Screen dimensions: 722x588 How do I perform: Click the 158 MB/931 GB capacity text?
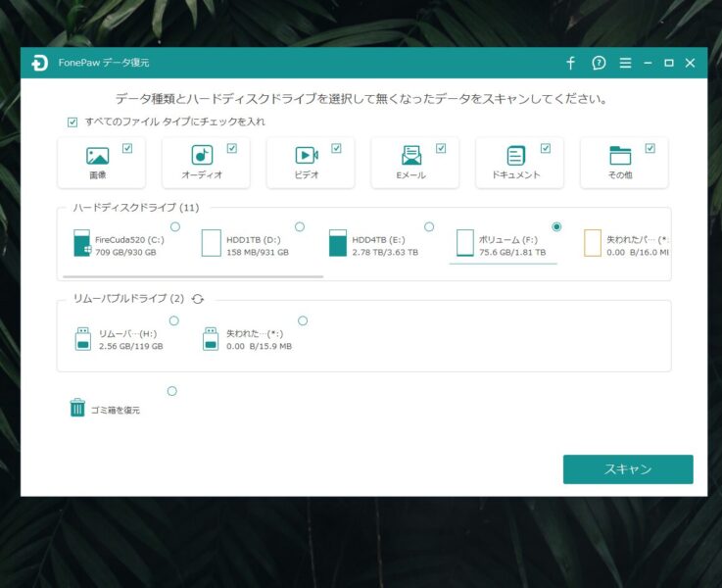click(x=258, y=252)
